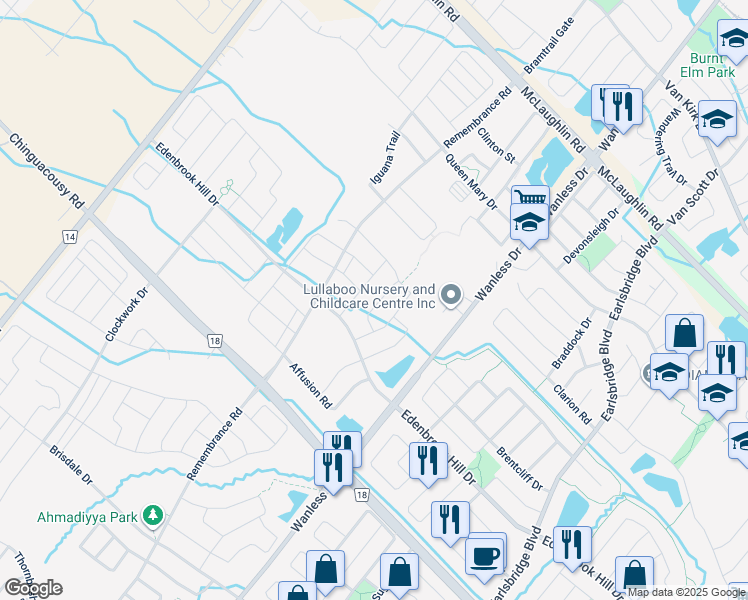Click the Google logo

pos(33,588)
